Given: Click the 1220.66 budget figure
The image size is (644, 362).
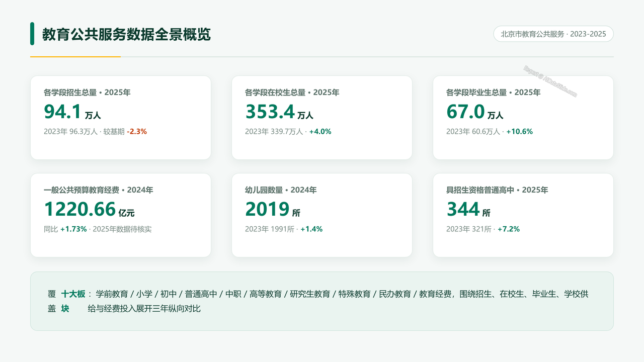Looking at the screenshot, I should pos(80,209).
